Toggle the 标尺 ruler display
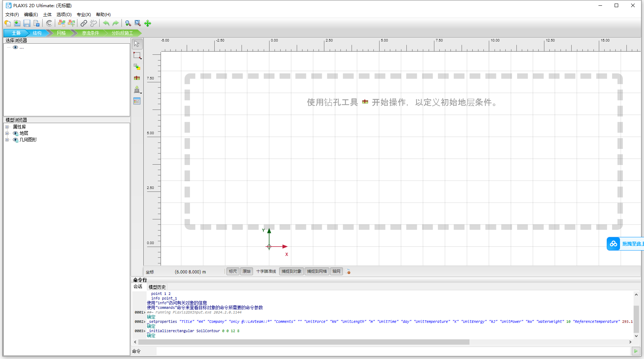The image size is (644, 359). (233, 271)
